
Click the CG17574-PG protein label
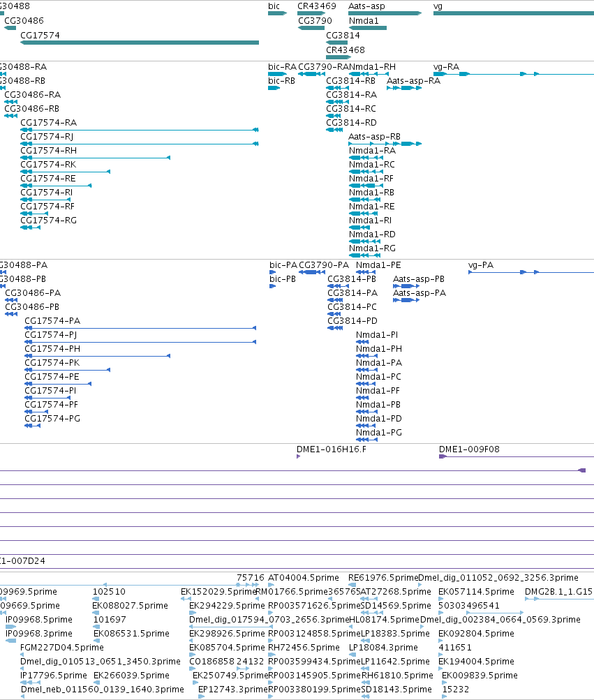click(52, 418)
